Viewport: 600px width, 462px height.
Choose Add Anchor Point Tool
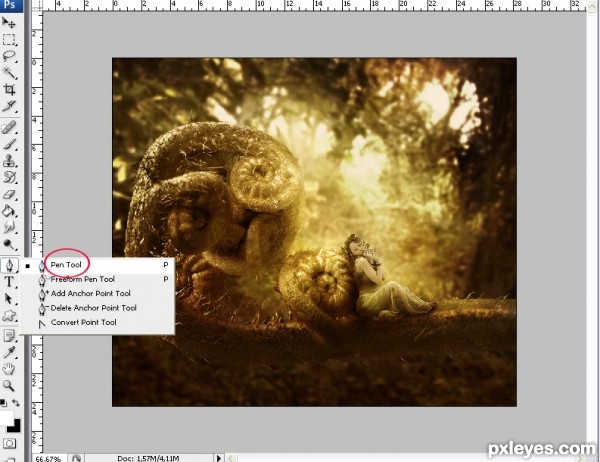coord(98,294)
